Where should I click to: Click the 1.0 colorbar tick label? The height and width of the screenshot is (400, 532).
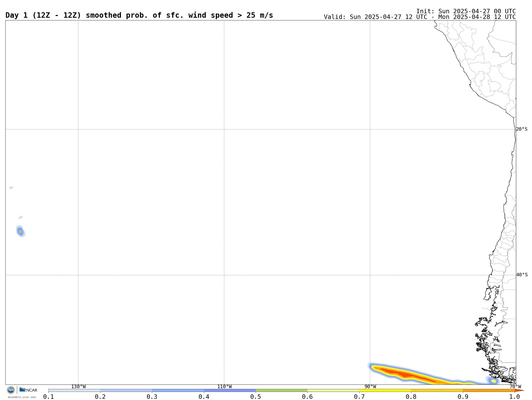[515, 397]
